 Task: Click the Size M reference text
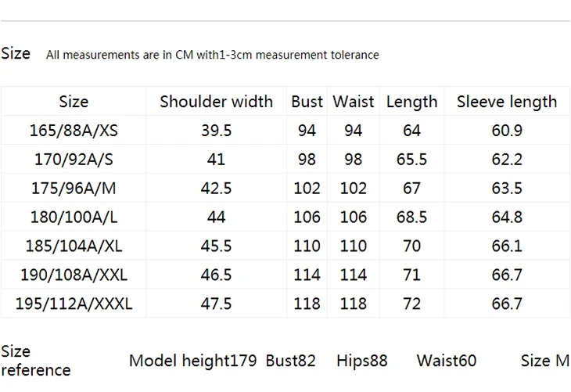pos(545,361)
